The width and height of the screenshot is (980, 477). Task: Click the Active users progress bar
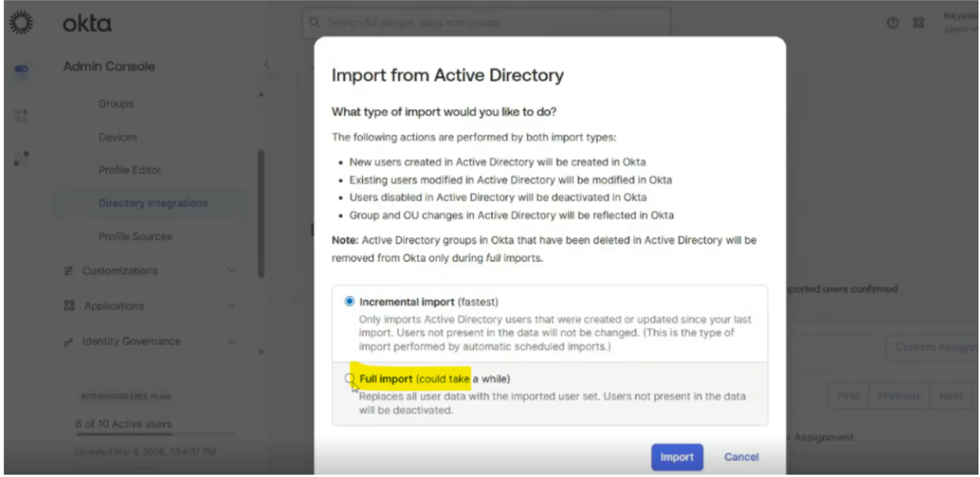144,435
